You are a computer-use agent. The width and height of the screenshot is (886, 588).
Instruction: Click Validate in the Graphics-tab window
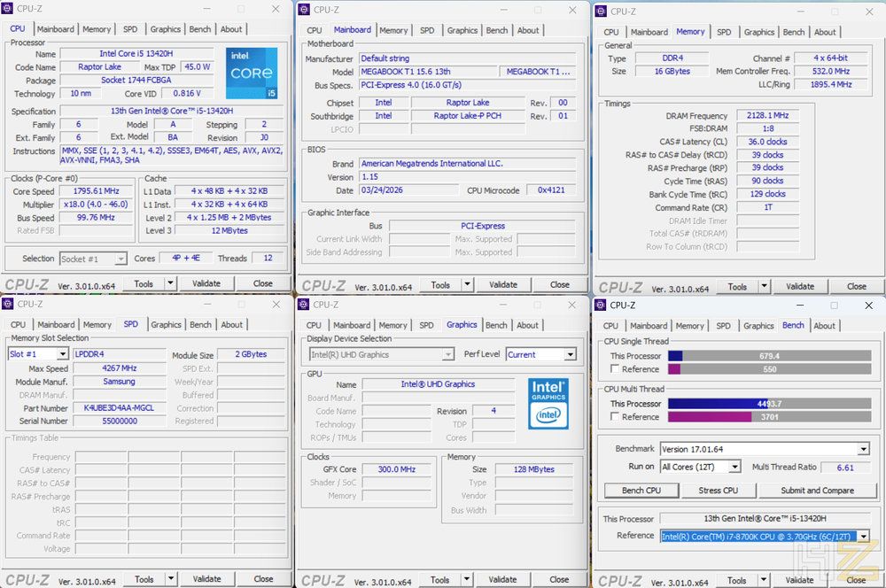[502, 579]
